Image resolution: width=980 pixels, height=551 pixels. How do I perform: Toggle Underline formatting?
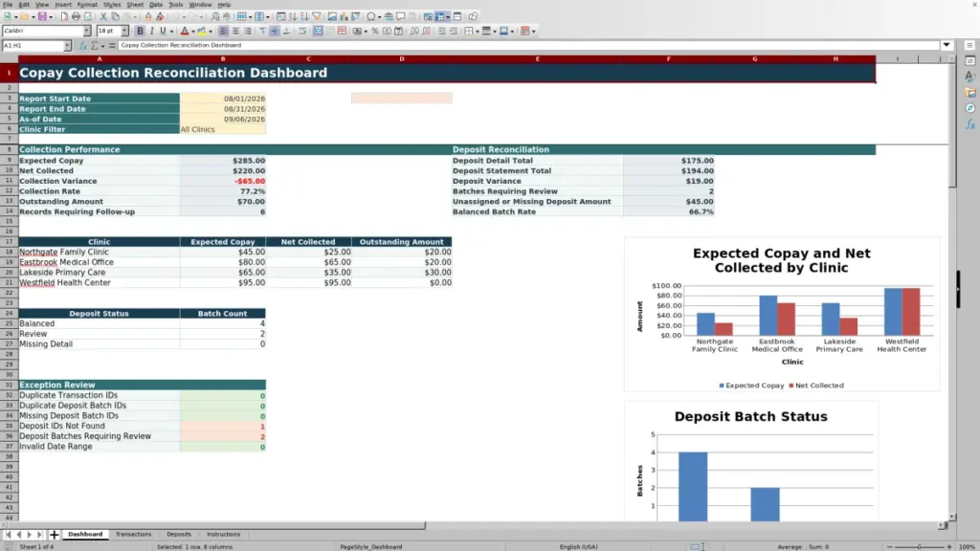point(163,31)
